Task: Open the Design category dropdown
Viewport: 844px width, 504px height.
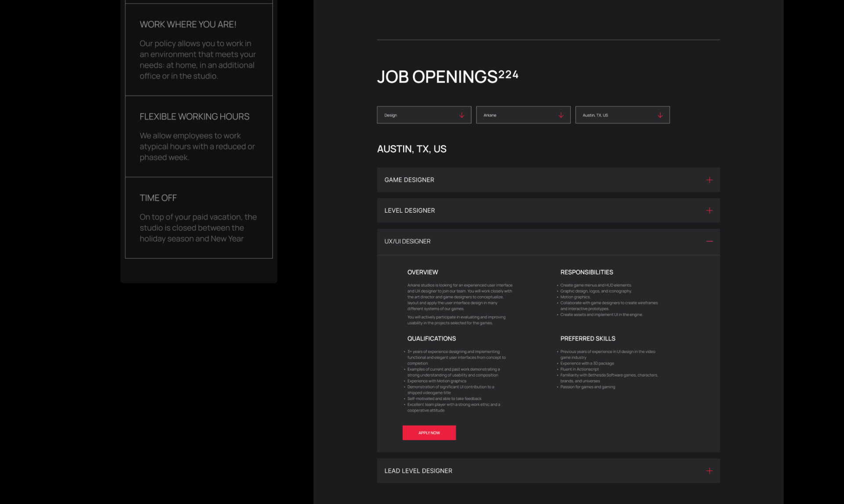Action: coord(424,115)
